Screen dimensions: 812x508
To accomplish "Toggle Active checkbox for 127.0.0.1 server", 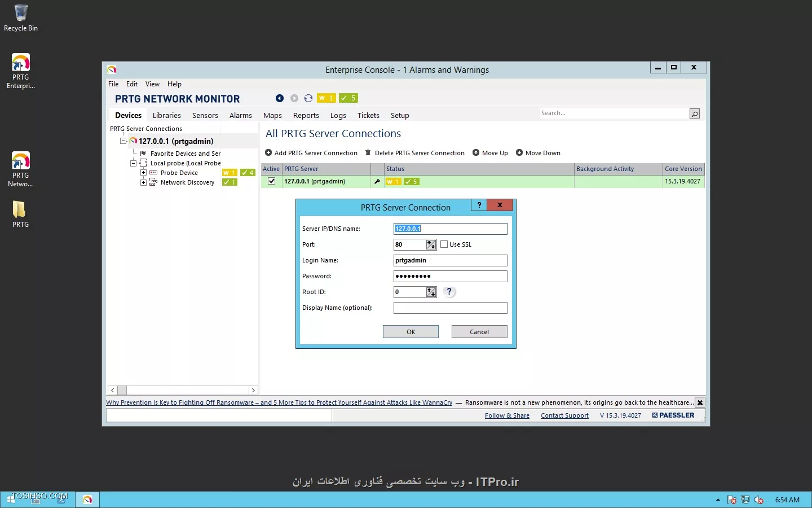I will point(272,181).
